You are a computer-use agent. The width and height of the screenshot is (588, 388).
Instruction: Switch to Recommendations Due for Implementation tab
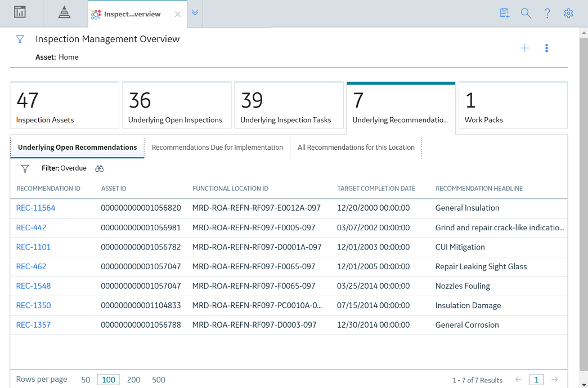tap(217, 148)
